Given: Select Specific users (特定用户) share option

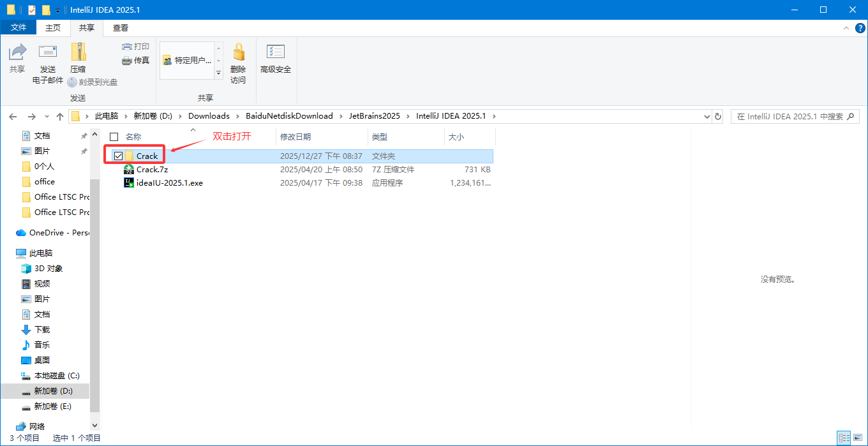Looking at the screenshot, I should 186,60.
